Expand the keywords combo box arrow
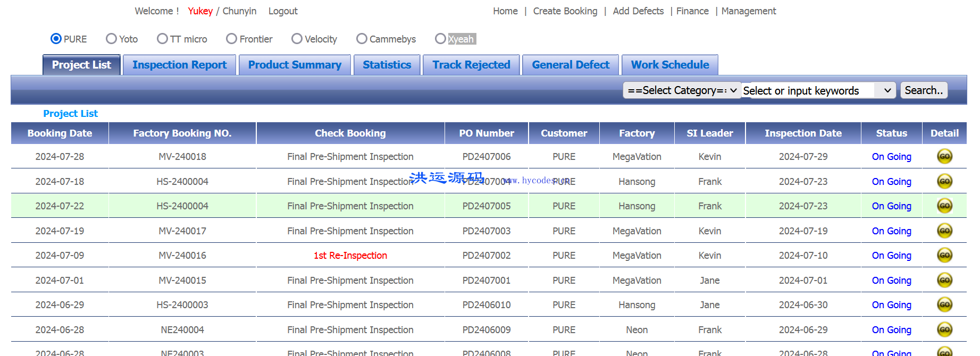 coord(886,91)
